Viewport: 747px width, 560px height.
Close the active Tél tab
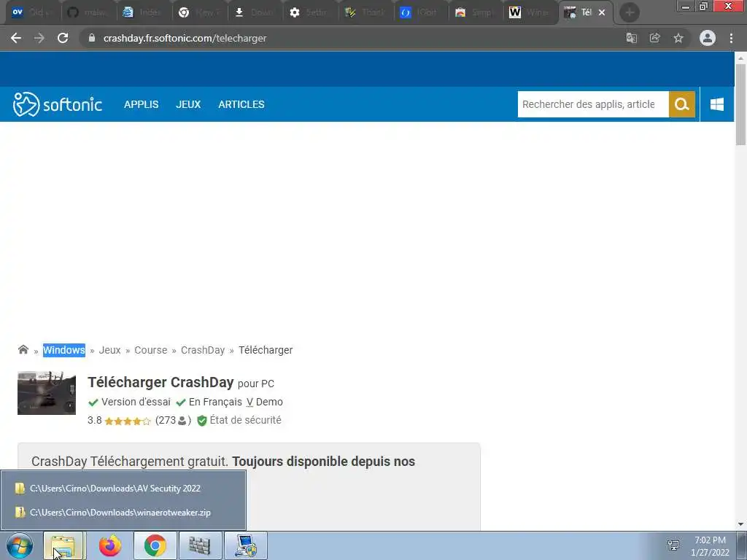click(x=602, y=12)
